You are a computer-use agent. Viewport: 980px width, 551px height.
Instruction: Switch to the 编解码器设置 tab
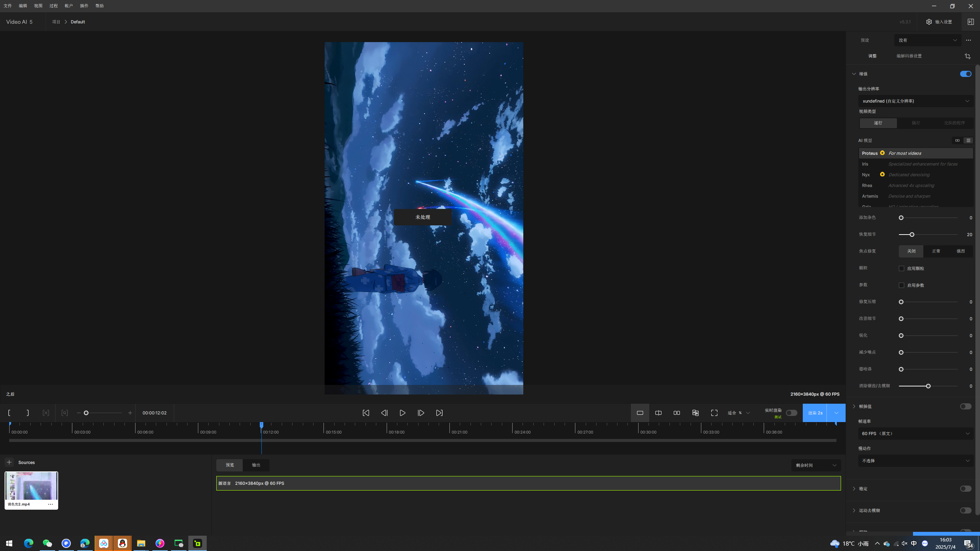[x=909, y=56]
